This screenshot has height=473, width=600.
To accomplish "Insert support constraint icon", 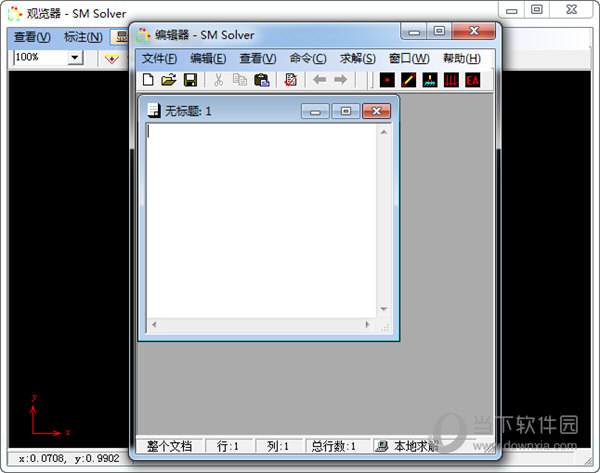I will 430,80.
